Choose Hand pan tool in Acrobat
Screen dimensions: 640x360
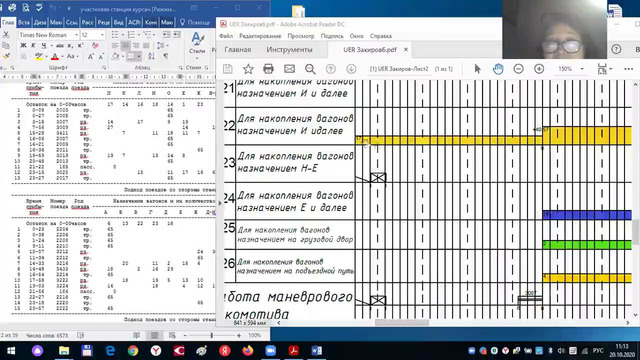click(x=498, y=69)
